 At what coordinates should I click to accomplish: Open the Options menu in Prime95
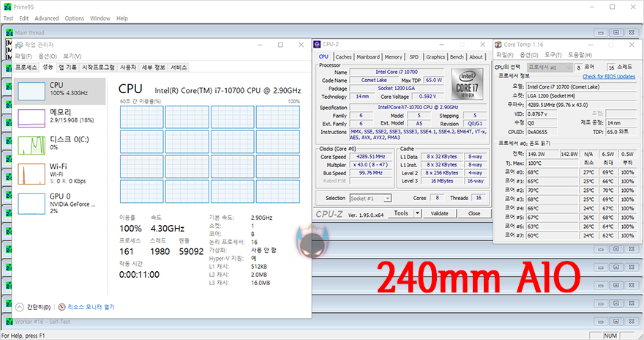[x=75, y=18]
